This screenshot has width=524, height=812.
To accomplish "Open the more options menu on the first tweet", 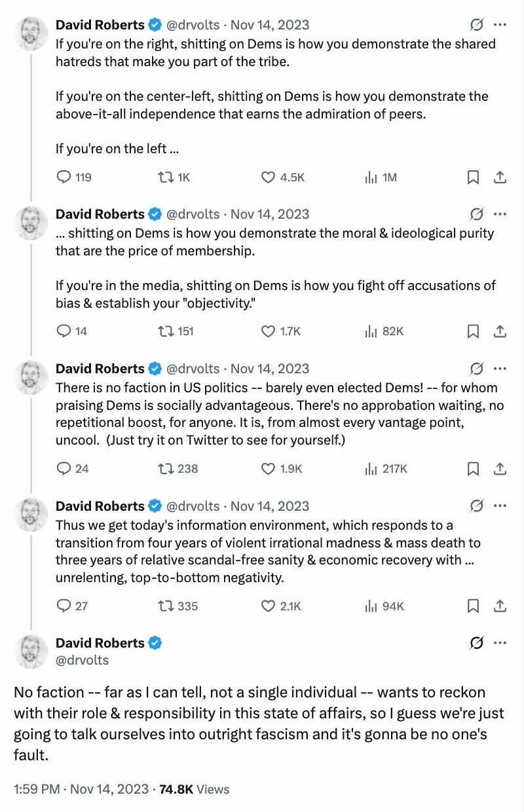I will (499, 26).
